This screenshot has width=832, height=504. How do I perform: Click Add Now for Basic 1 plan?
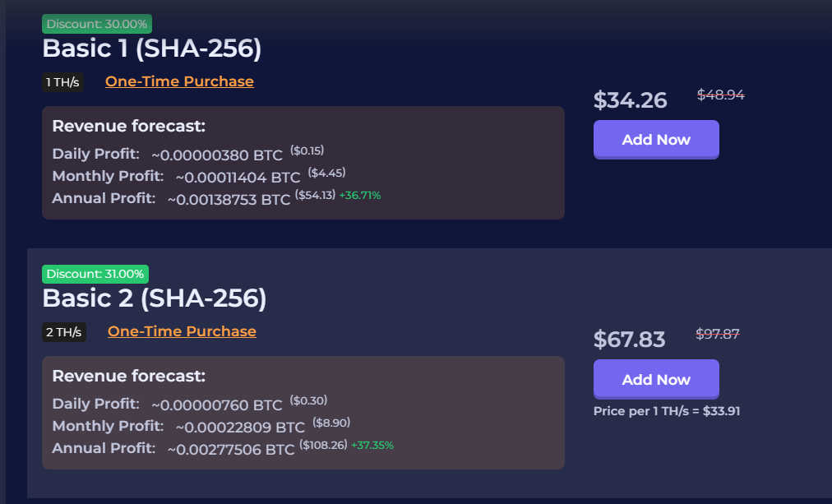pos(656,139)
